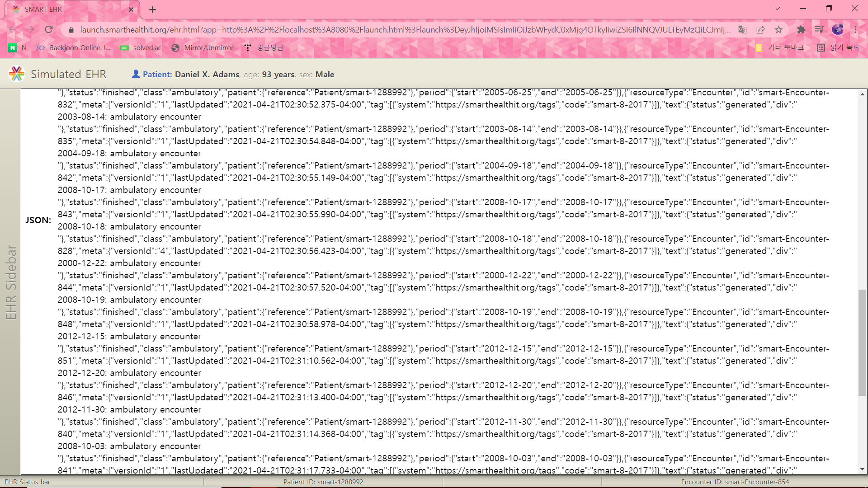Open the solved.ac bookmark
868x488 pixels.
click(x=141, y=47)
